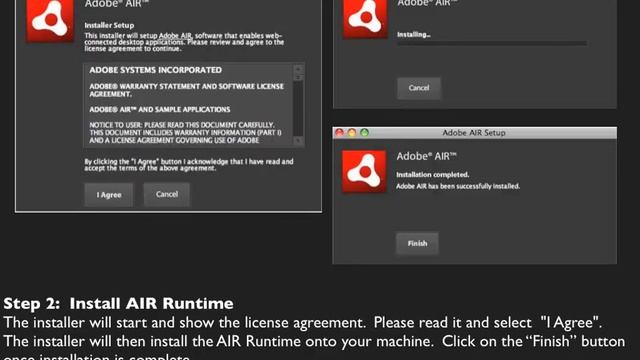Click the Installing progress bar
The image size is (640, 360).
point(492,43)
